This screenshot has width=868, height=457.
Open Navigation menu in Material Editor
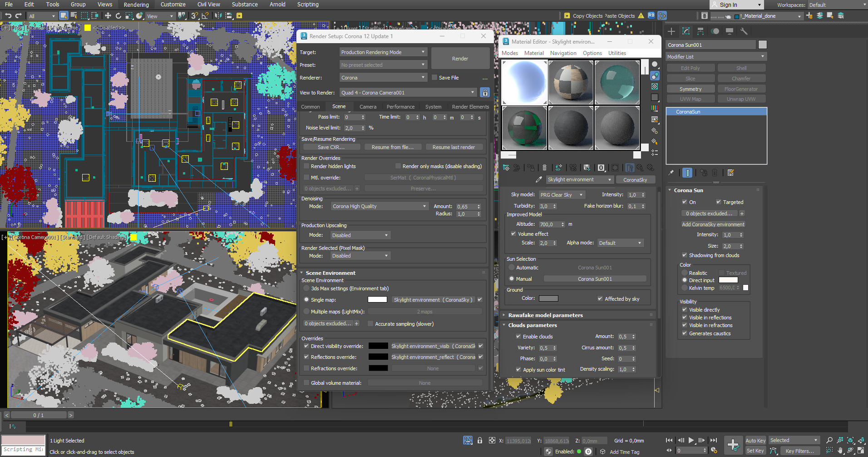[563, 53]
